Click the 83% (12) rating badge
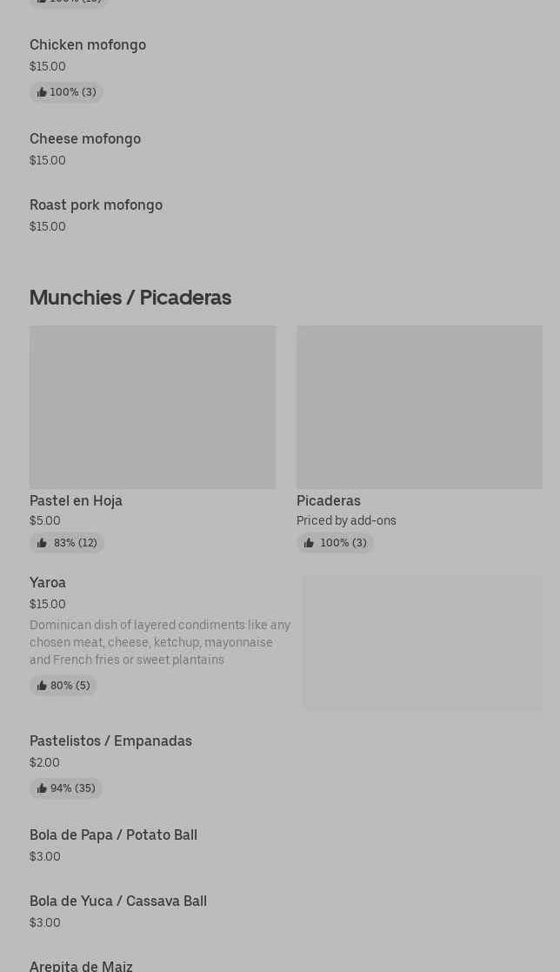This screenshot has width=560, height=972. [67, 543]
